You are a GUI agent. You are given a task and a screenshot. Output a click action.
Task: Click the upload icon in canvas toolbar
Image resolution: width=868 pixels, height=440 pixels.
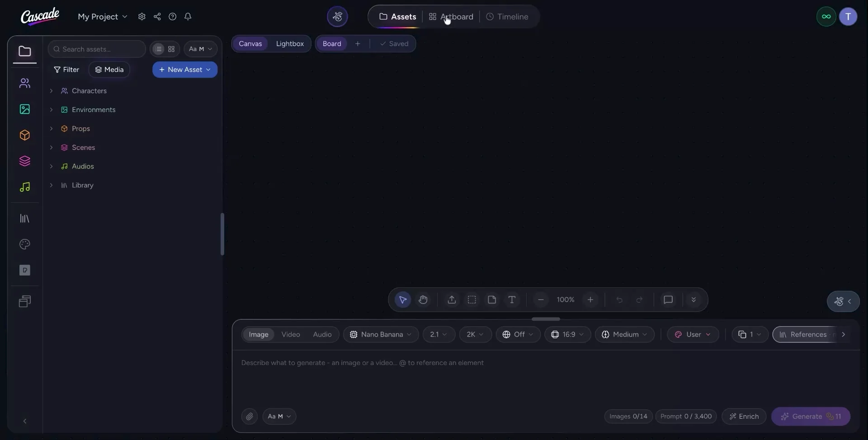452,300
